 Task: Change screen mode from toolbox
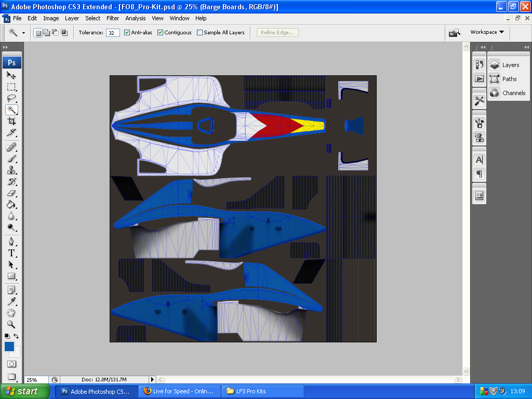[x=11, y=377]
